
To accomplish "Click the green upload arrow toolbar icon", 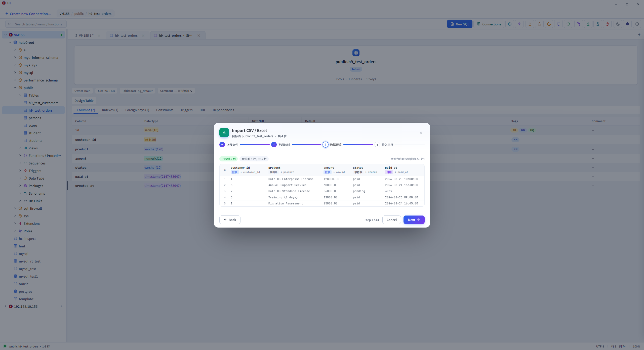I will [x=588, y=24].
